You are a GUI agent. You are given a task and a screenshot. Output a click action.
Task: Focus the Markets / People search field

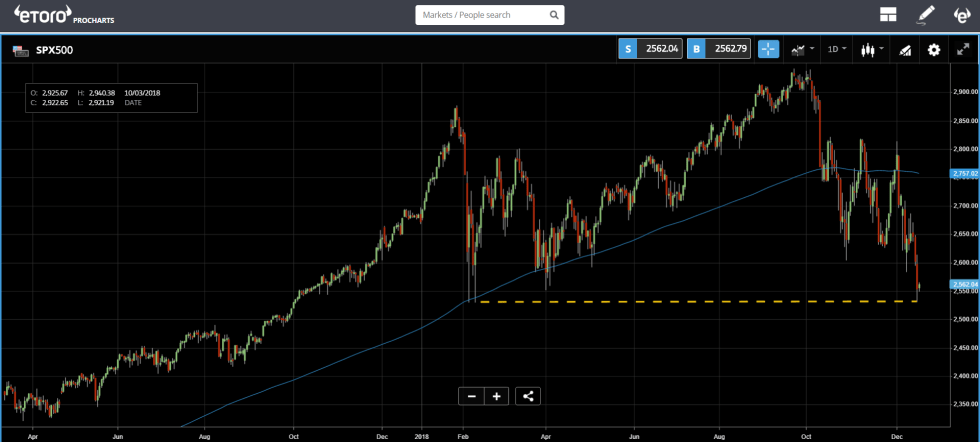coord(480,15)
